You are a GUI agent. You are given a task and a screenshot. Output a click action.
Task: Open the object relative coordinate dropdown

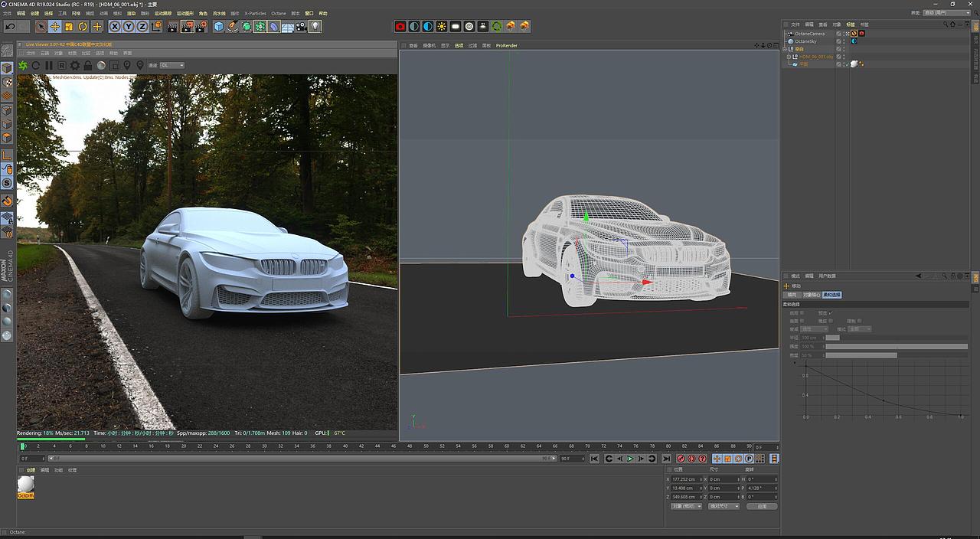(x=686, y=506)
